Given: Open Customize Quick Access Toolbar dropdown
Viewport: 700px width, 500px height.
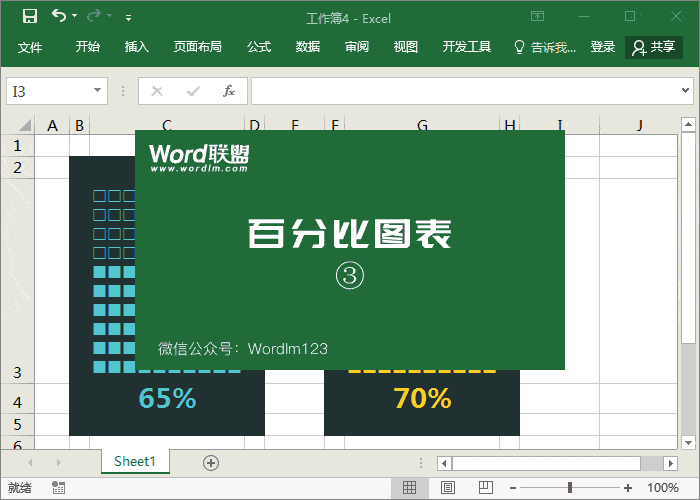Looking at the screenshot, I should [128, 18].
